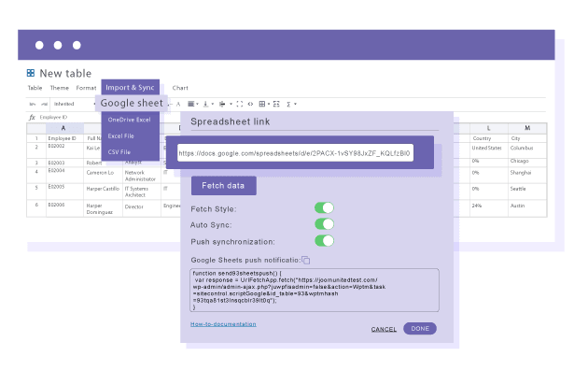Click the row height alignment icon
This screenshot has width=588, height=370.
222,104
